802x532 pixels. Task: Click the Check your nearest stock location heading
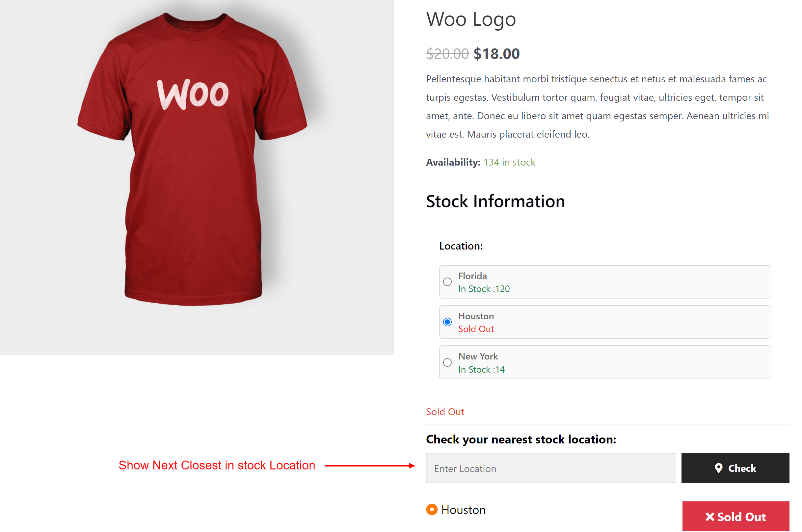coord(521,439)
